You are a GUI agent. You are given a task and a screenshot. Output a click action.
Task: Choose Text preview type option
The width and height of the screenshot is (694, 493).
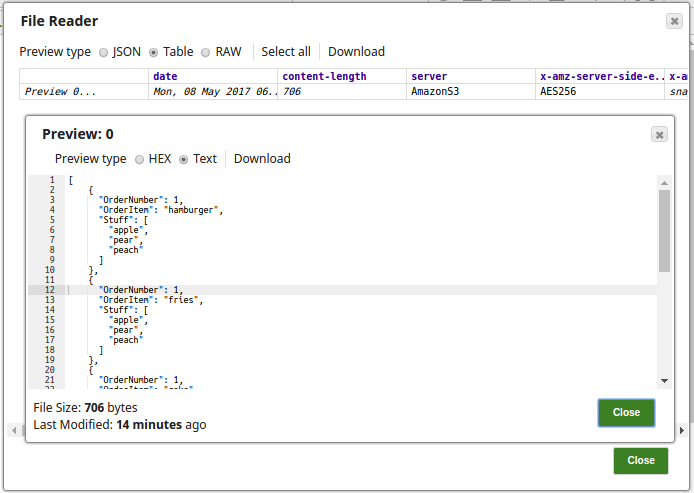click(184, 159)
